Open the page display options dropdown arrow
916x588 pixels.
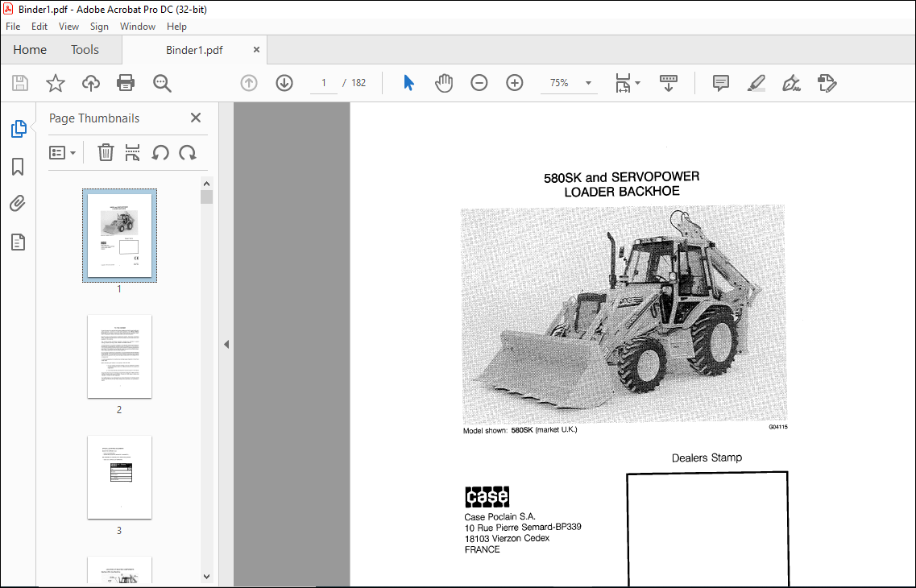[637, 83]
